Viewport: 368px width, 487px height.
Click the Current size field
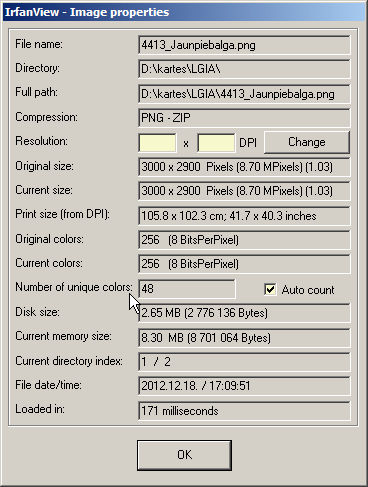pos(244,191)
